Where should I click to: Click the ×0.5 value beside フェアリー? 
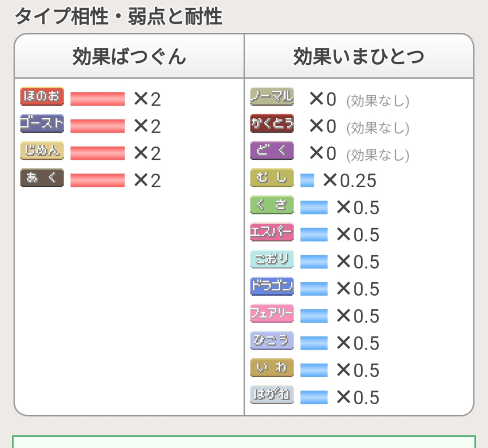click(x=358, y=316)
